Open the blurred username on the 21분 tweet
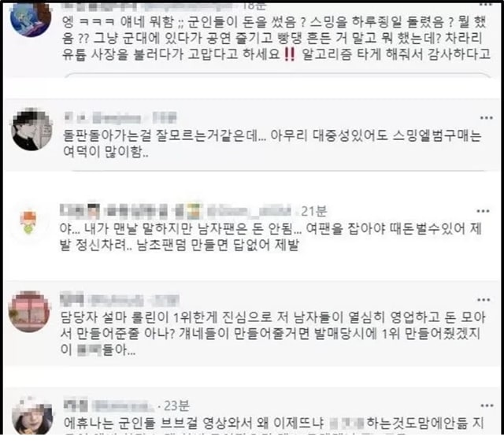This screenshot has height=444, width=504. coord(176,211)
